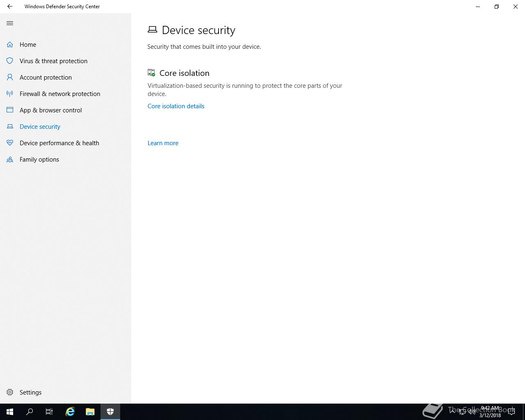Open Core isolation details link

point(176,106)
